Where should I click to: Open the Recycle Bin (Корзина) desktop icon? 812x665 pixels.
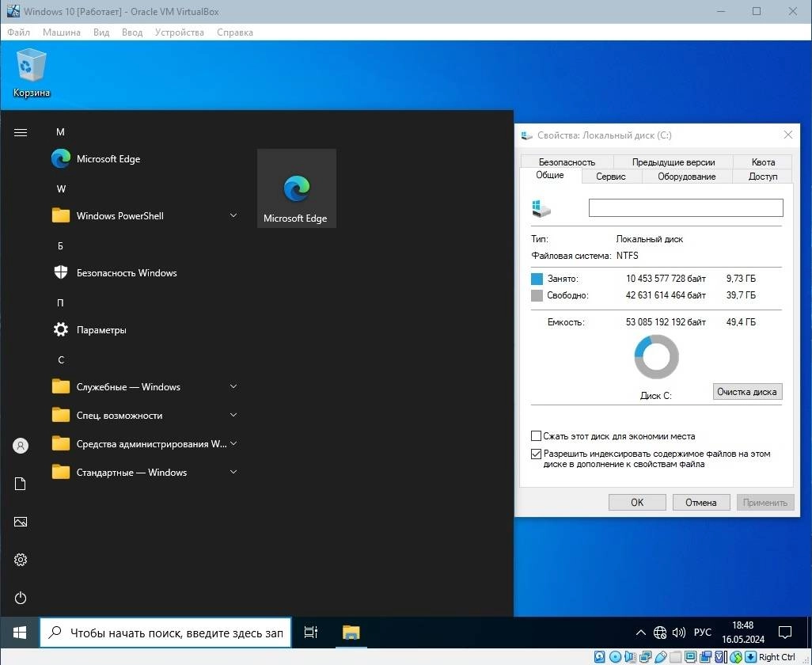[x=31, y=73]
